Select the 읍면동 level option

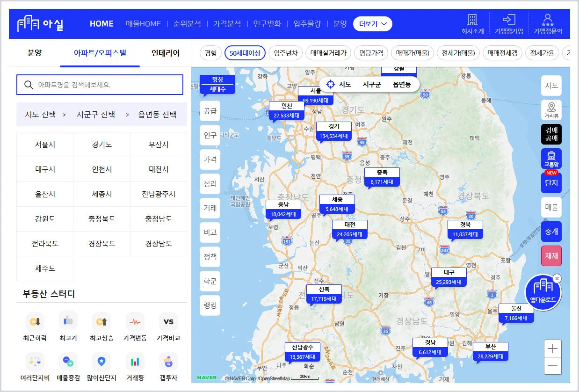pyautogui.click(x=402, y=84)
